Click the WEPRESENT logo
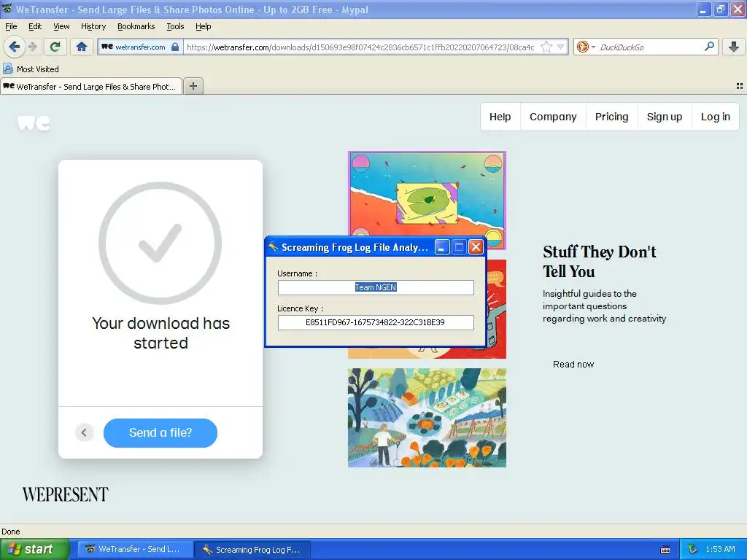 coord(65,494)
